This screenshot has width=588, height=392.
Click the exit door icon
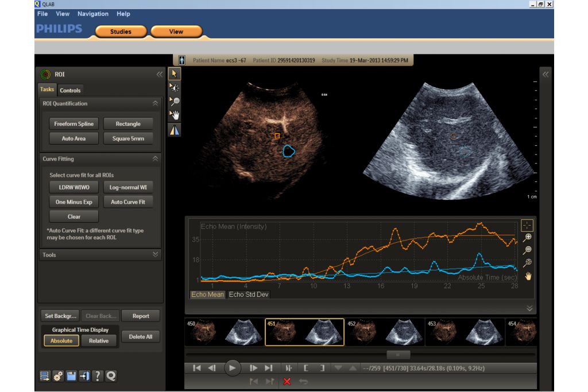click(x=84, y=376)
